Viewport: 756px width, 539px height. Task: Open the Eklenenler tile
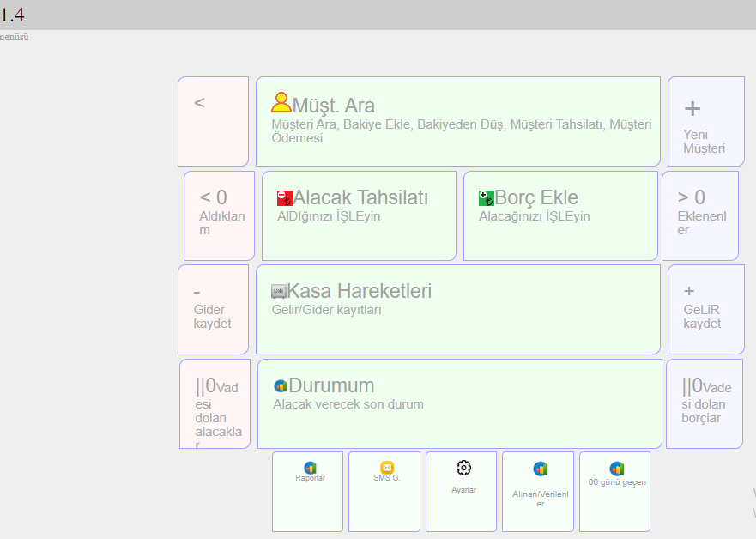(700, 215)
